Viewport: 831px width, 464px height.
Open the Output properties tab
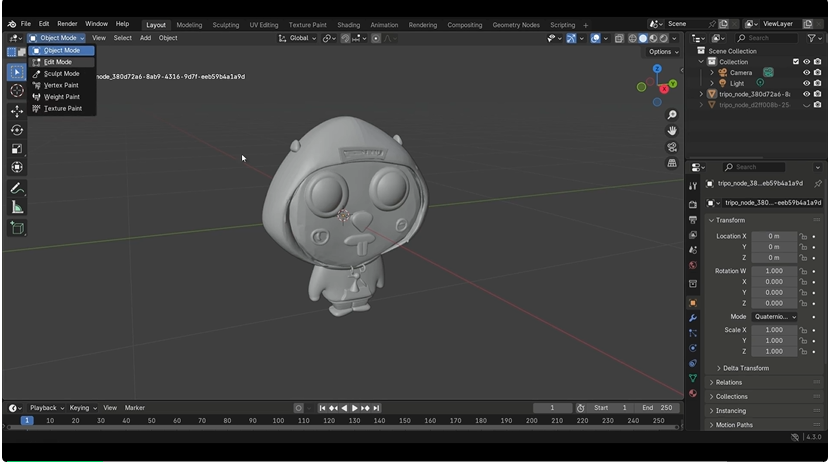coord(693,219)
